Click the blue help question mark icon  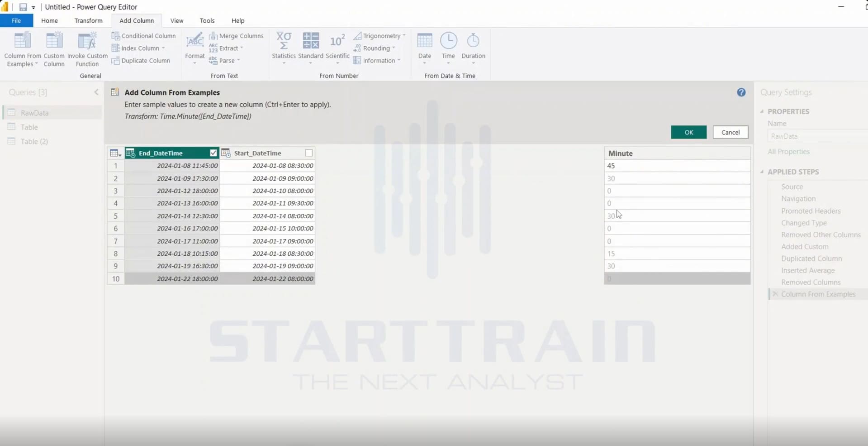741,92
